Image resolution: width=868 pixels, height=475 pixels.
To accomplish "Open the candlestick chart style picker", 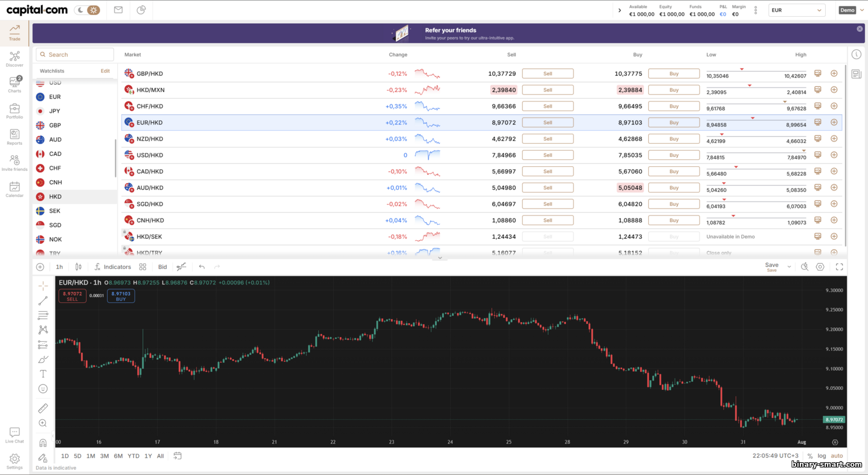I will pos(78,267).
